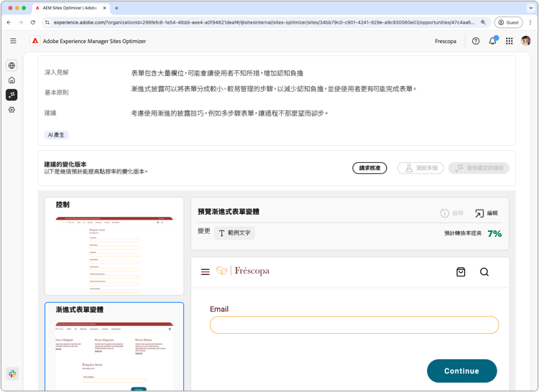
Task: Open the settings gear sidebar icon
Action: pos(11,110)
